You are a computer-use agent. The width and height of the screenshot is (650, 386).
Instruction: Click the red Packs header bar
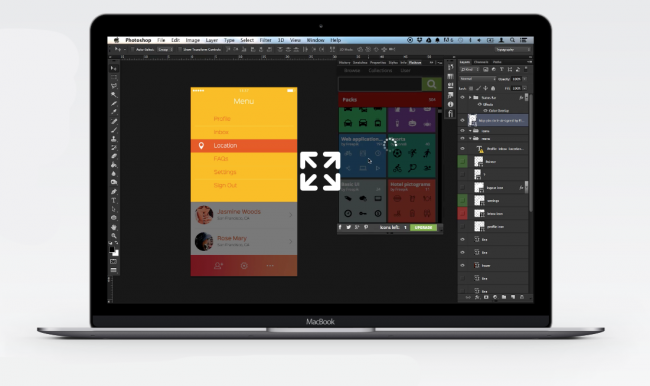point(390,100)
